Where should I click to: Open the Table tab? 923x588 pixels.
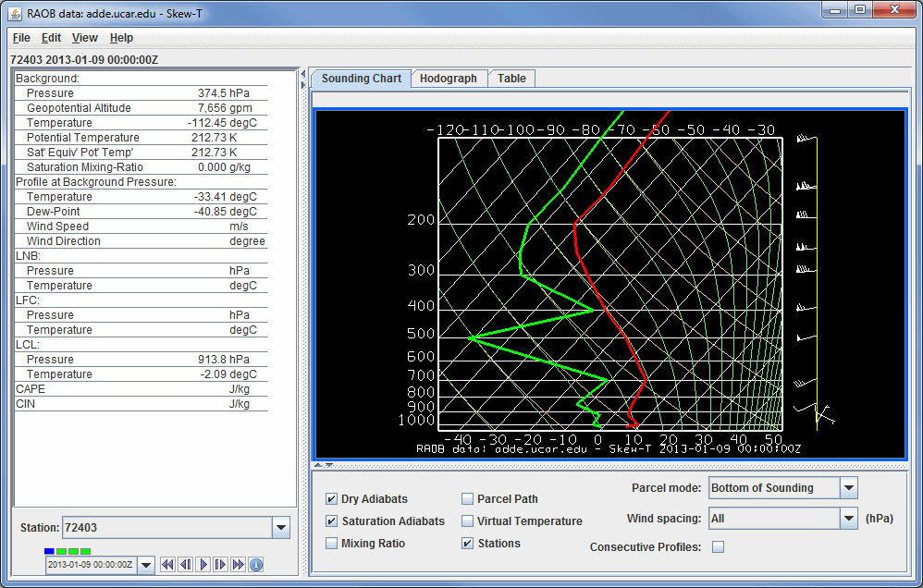point(511,79)
